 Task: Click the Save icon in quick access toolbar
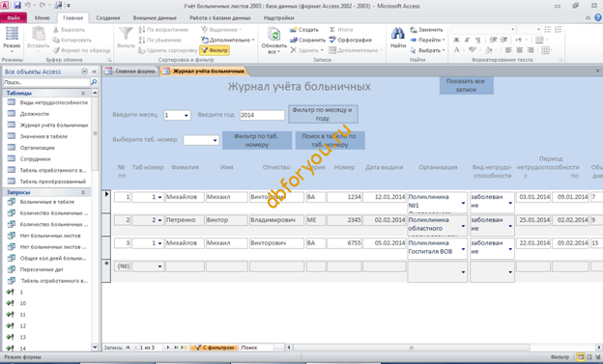pos(17,6)
